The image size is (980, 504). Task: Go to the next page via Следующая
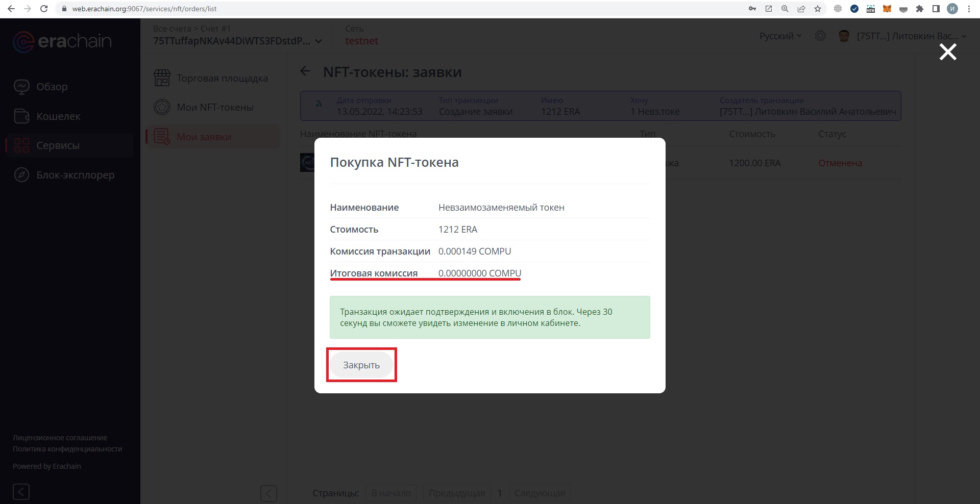pyautogui.click(x=539, y=493)
